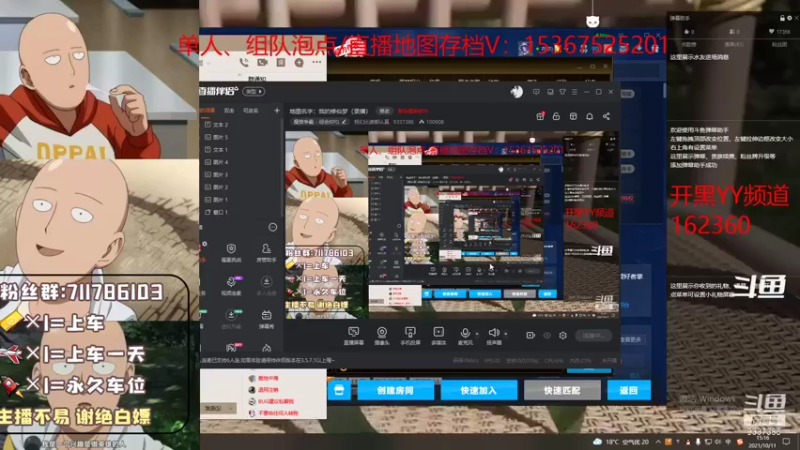
Task: Open the hamburger menu in the companion title bar
Action: click(574, 92)
